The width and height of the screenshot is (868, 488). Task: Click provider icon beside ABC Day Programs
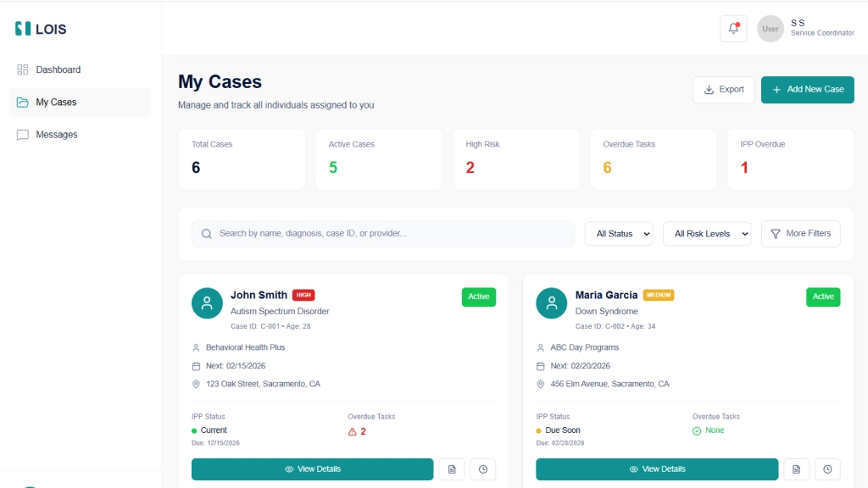coord(540,347)
